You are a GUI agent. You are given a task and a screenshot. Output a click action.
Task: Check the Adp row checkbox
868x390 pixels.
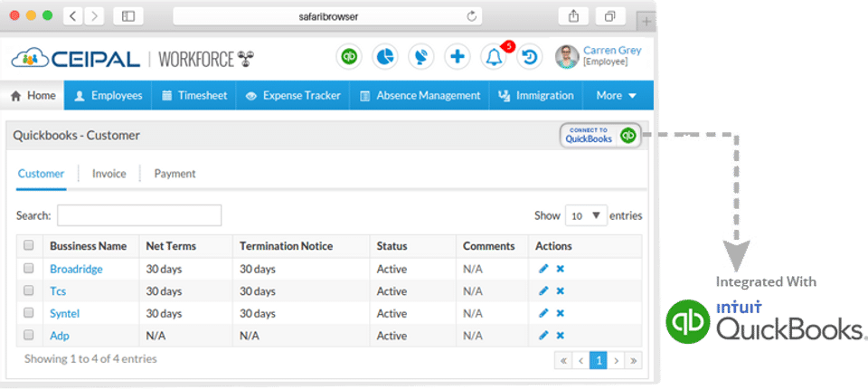(x=28, y=335)
